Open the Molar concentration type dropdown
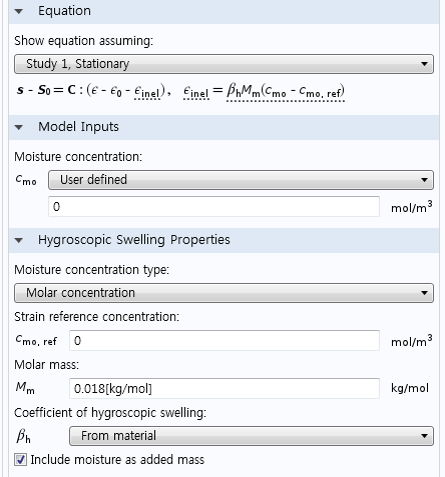 pyautogui.click(x=224, y=293)
